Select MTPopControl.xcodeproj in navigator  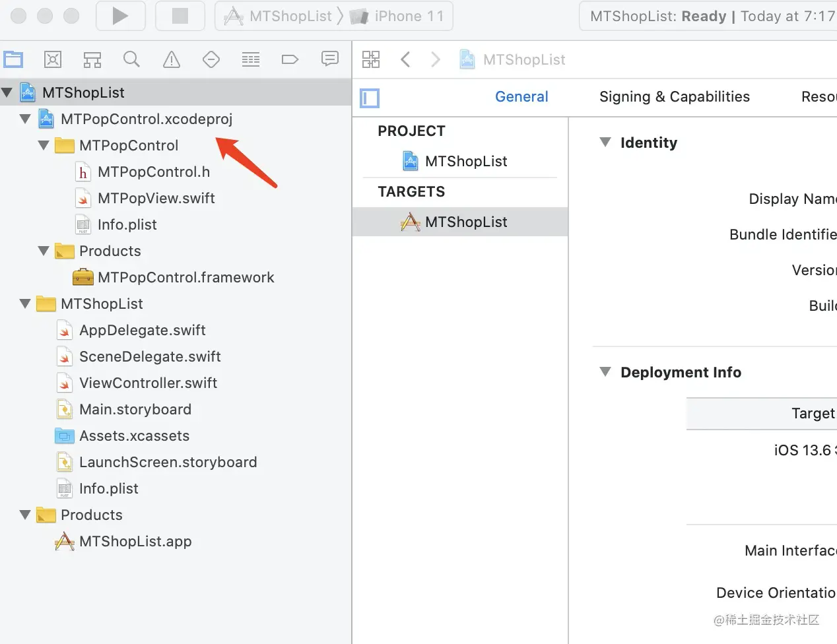[x=147, y=119]
